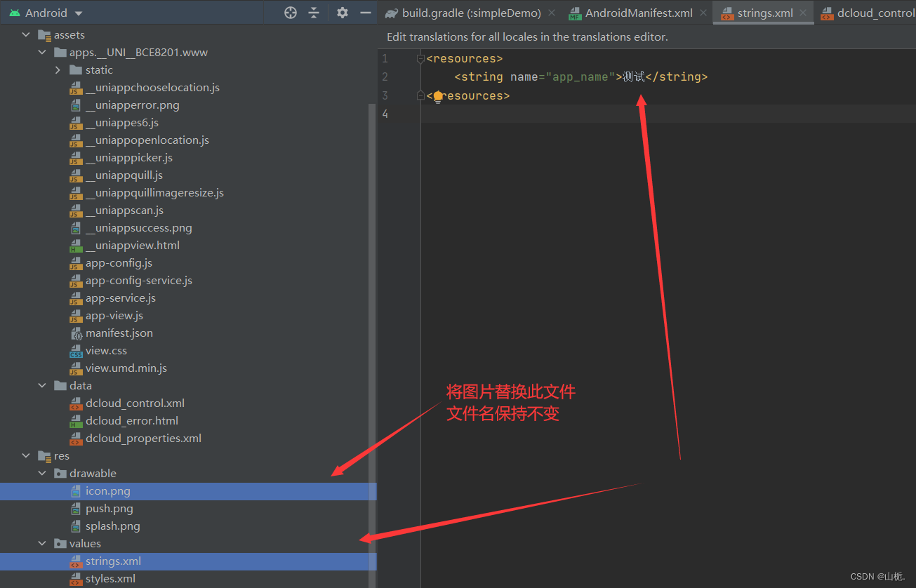
Task: Click the Select Opened File target icon
Action: pos(291,13)
